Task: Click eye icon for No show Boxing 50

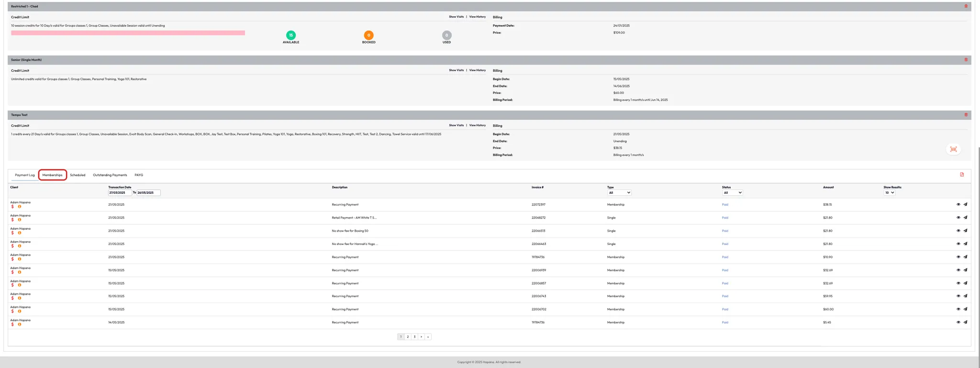Action: [958, 231]
